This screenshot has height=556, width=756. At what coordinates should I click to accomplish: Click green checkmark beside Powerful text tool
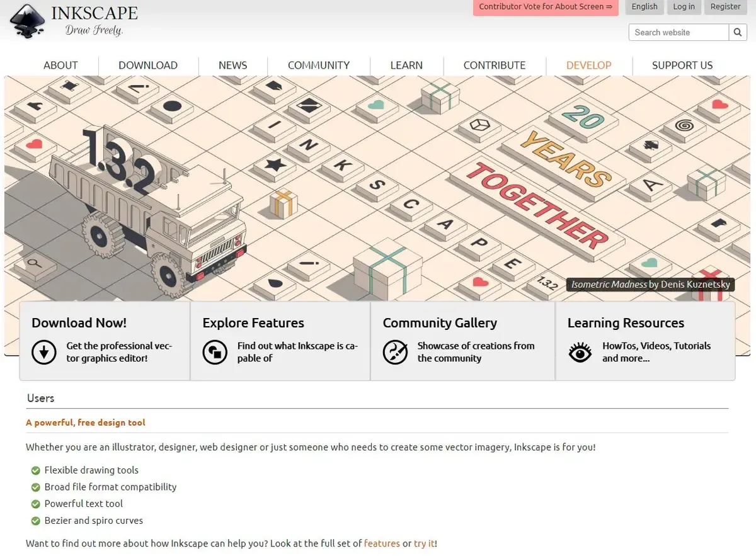[x=35, y=504]
